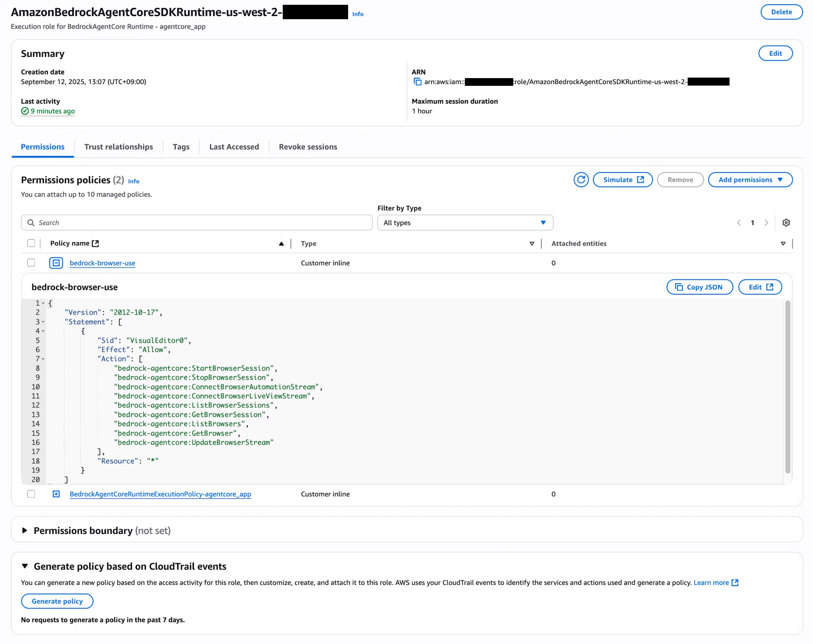Open the Tags tab
Viewport: 813px width, 644px height.
coord(181,147)
